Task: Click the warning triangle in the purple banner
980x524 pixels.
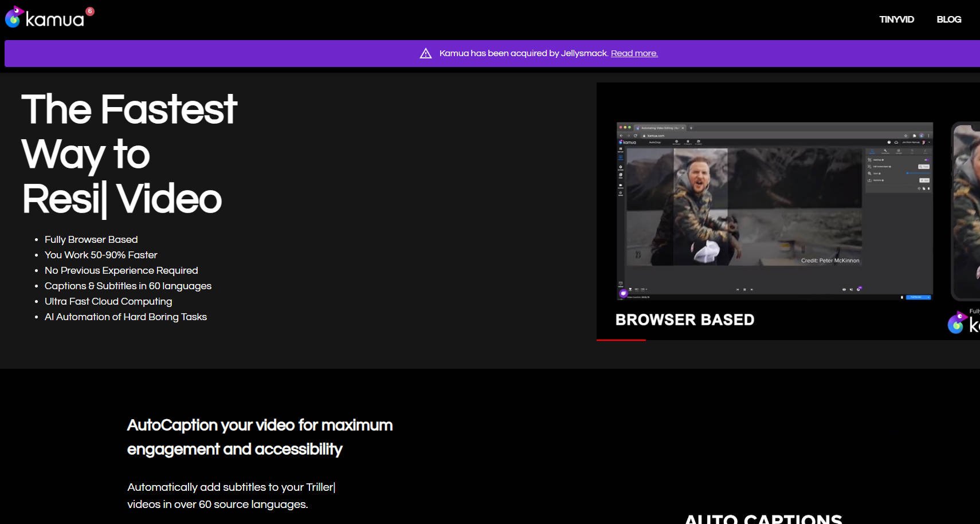Action: click(x=425, y=53)
